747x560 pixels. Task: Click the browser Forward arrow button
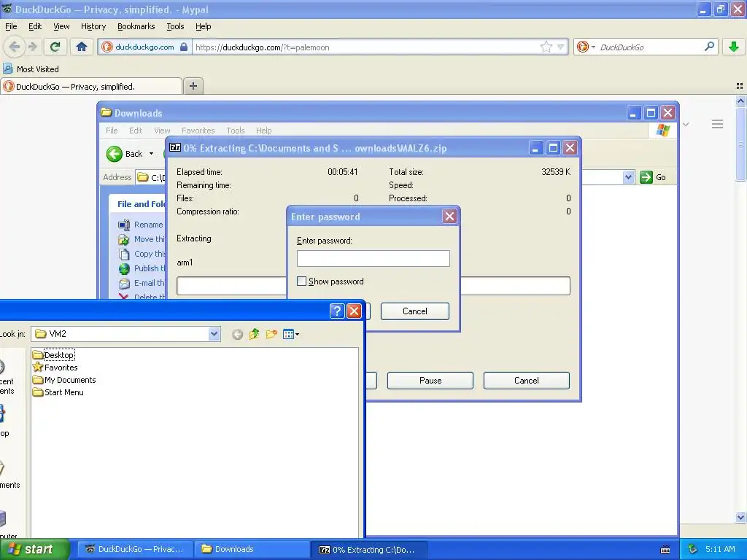[32, 47]
